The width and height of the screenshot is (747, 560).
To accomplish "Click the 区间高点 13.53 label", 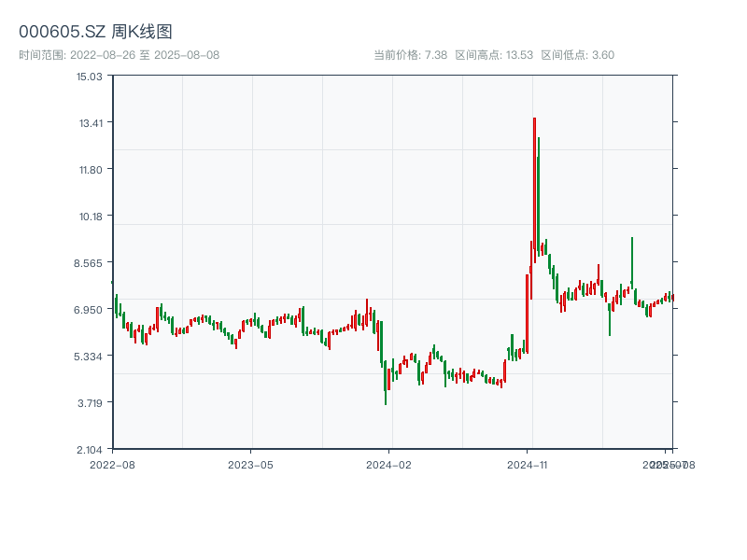I will click(493, 55).
